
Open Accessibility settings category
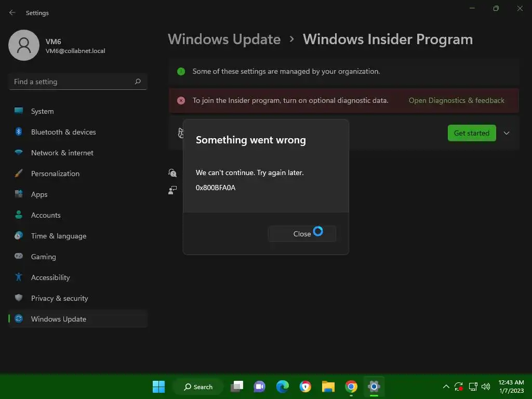(78, 277)
